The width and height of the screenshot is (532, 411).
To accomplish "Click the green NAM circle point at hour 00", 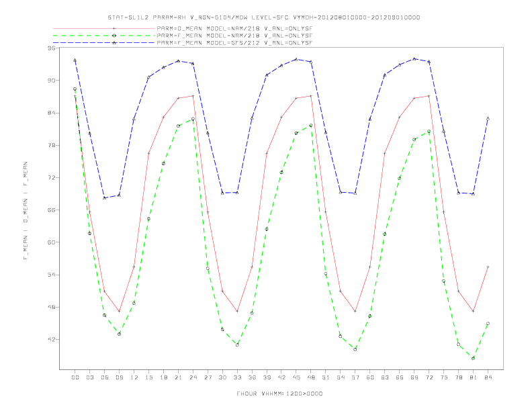I will click(x=75, y=89).
